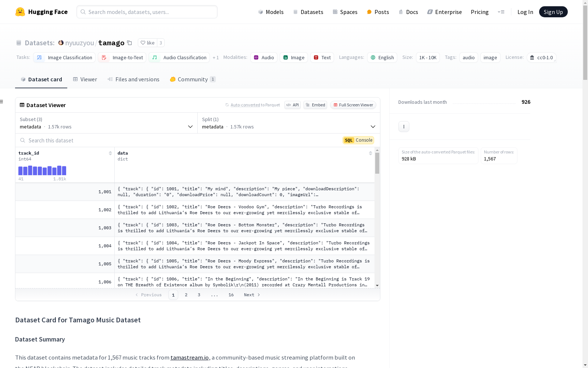Open the nyuuzyou user profile link
Image resolution: width=588 pixels, height=368 pixels.
click(80, 43)
